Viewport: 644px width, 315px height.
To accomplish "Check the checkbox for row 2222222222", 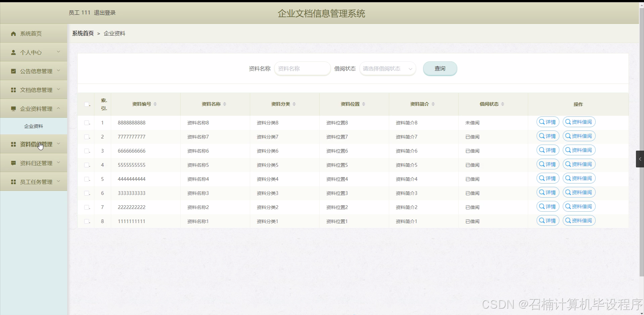I will [x=87, y=207].
